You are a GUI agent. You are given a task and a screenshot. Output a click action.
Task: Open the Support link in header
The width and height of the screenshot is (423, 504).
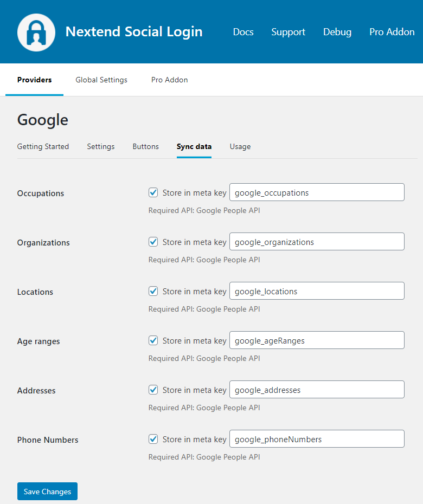pyautogui.click(x=288, y=32)
